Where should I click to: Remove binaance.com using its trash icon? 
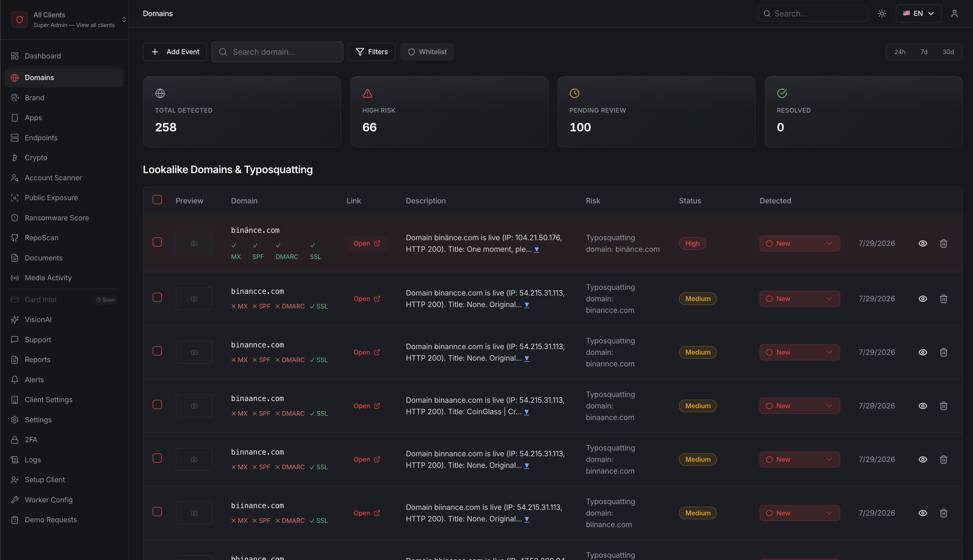943,406
